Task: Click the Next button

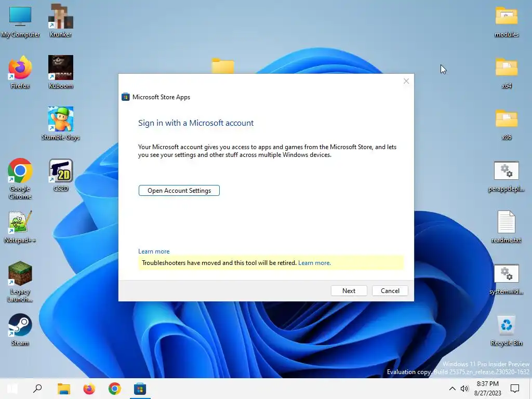Action: [x=349, y=291]
